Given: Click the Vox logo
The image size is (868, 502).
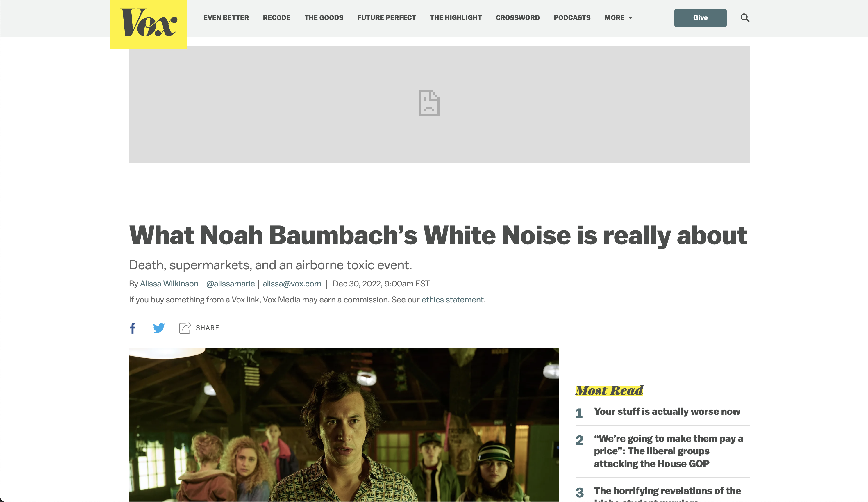Looking at the screenshot, I should pos(149,24).
